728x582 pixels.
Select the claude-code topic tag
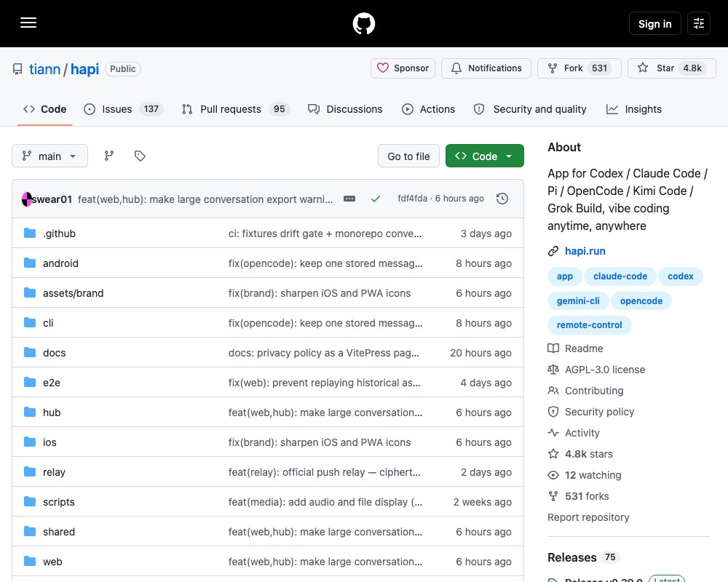620,276
